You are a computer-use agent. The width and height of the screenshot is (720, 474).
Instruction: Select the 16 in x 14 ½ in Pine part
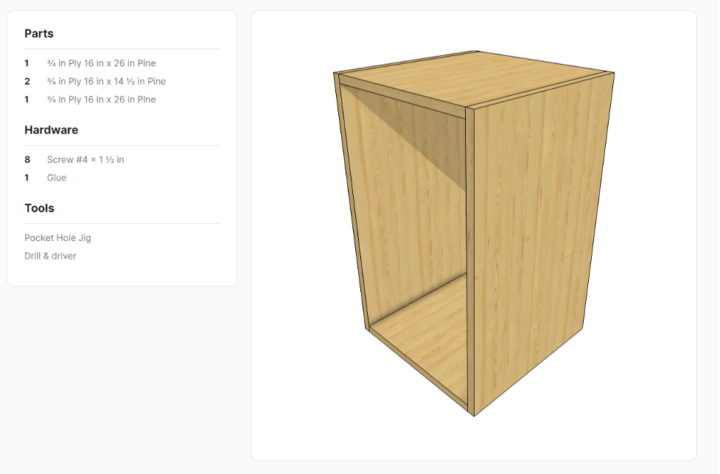pyautogui.click(x=106, y=81)
